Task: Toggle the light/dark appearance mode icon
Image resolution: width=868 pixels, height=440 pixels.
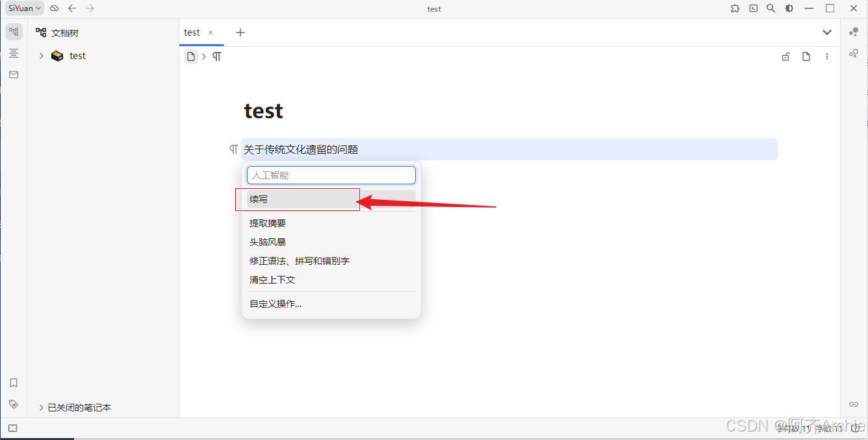Action: click(789, 8)
